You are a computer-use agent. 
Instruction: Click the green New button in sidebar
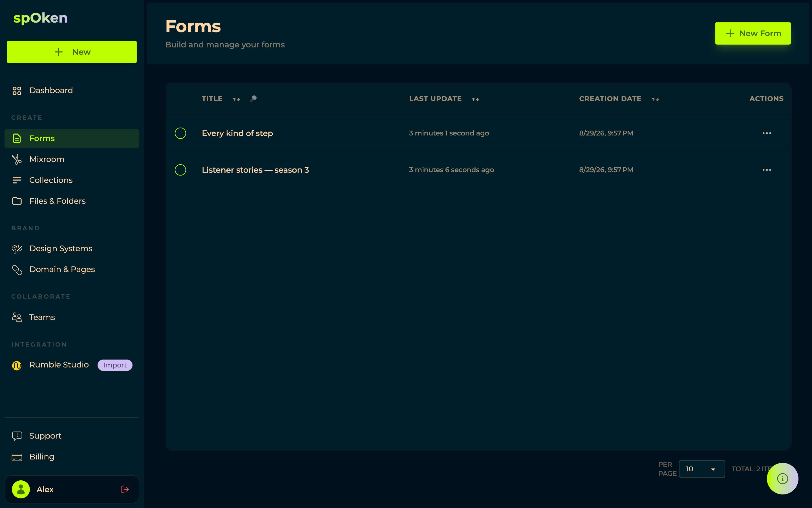coord(72,52)
